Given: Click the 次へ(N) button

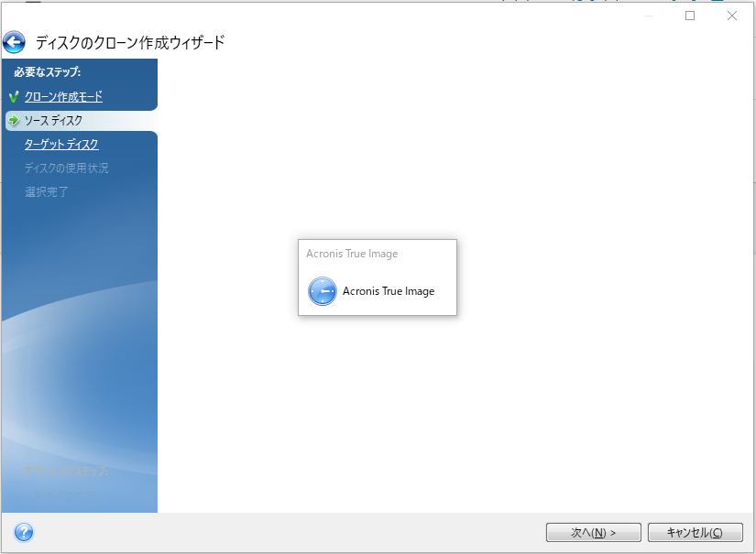Looking at the screenshot, I should 594,532.
